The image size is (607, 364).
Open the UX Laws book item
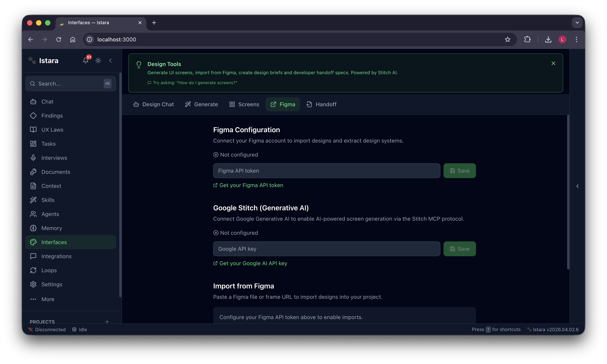click(x=52, y=130)
